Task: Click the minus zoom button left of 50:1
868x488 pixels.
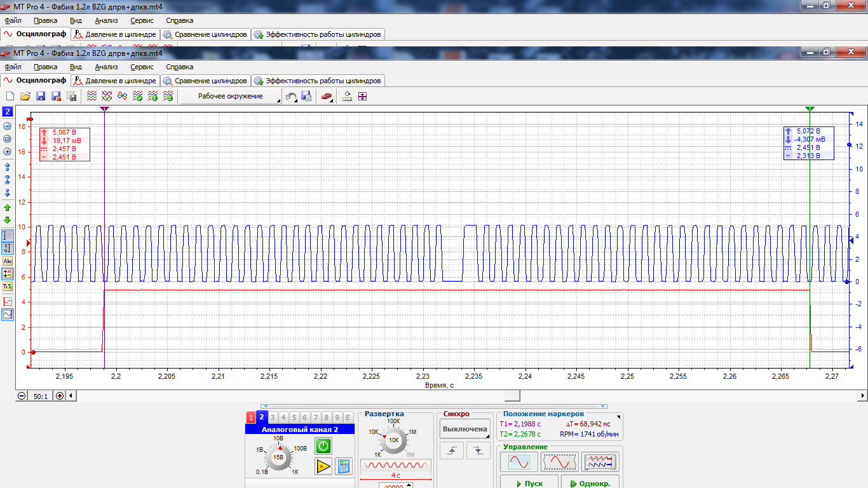Action: (22, 396)
